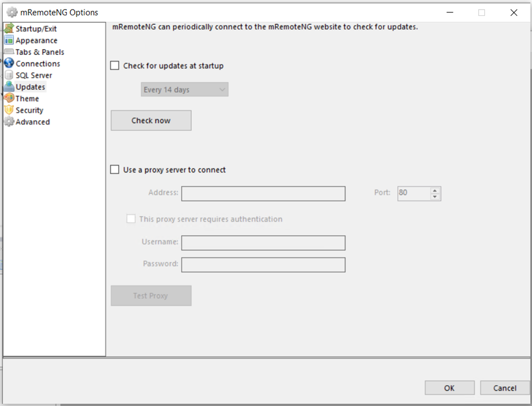Confirm settings with OK button
This screenshot has width=532, height=406.
tap(449, 388)
